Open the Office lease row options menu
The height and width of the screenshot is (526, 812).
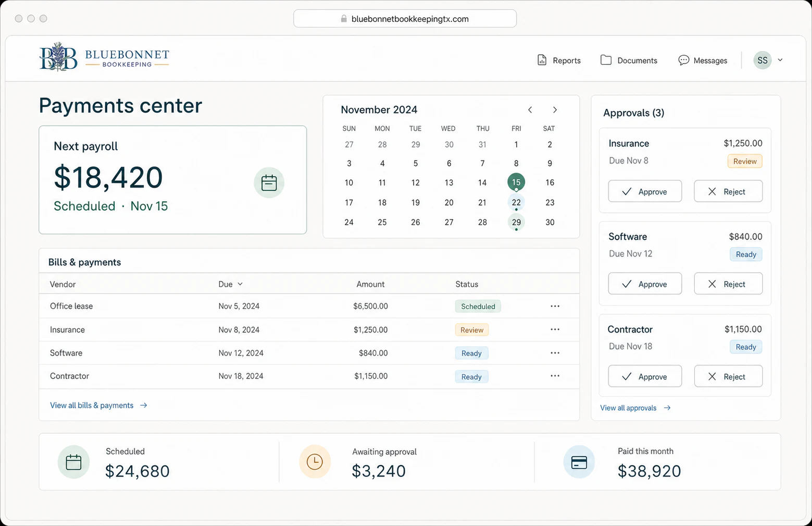tap(555, 306)
